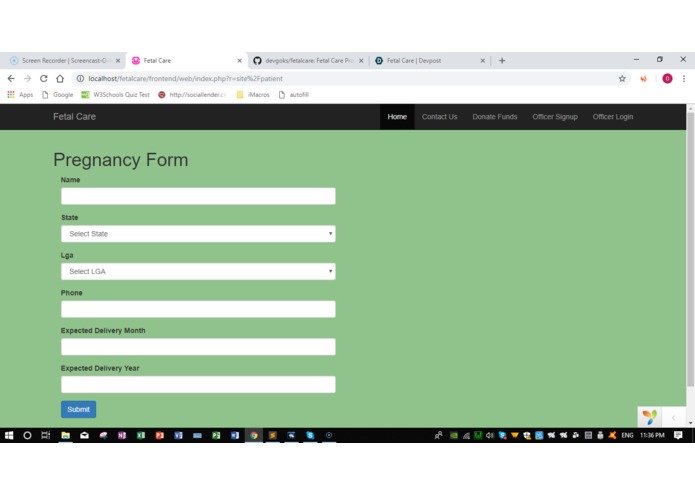The height and width of the screenshot is (494, 695).
Task: Open the Action Center notifications icon
Action: tap(678, 436)
